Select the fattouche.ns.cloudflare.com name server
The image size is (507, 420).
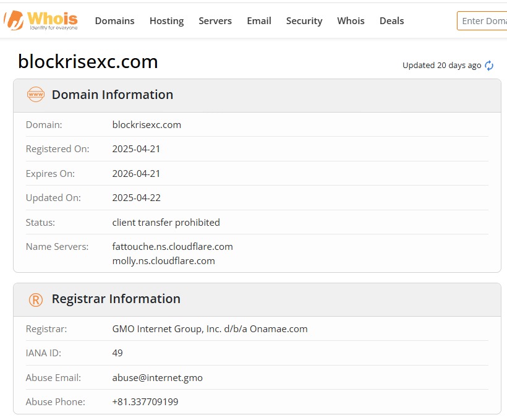[173, 246]
